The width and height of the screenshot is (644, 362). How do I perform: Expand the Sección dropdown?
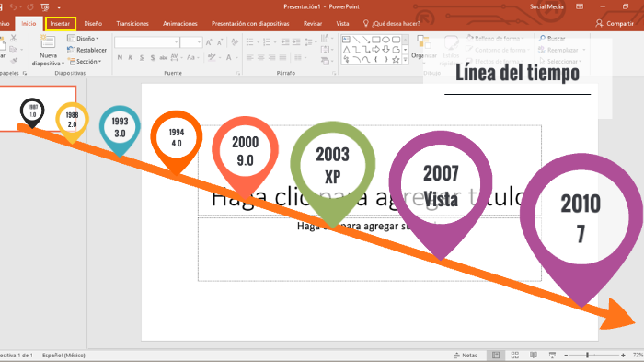[85, 62]
